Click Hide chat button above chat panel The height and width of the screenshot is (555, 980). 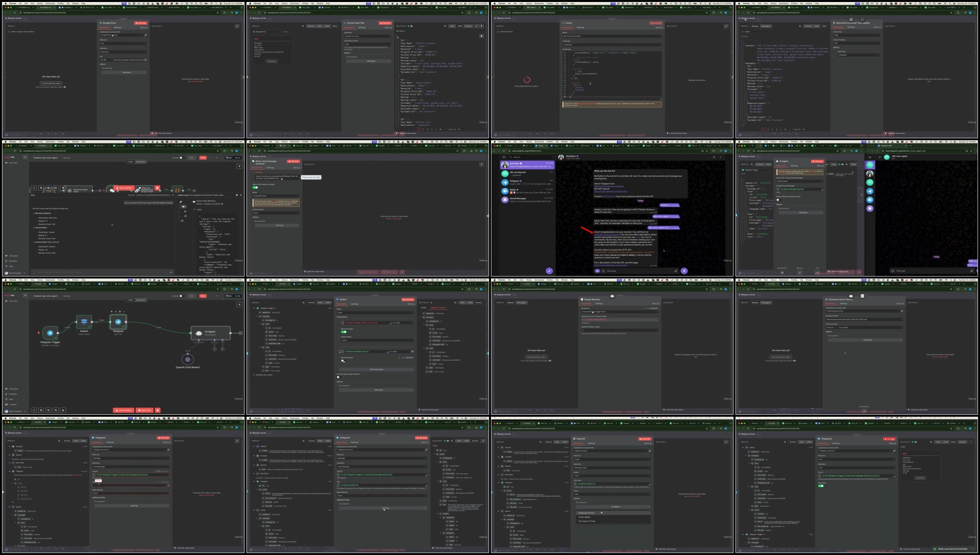[144, 188]
